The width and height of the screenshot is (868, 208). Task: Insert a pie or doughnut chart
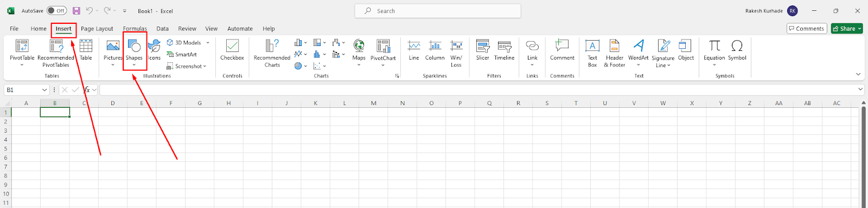(301, 66)
